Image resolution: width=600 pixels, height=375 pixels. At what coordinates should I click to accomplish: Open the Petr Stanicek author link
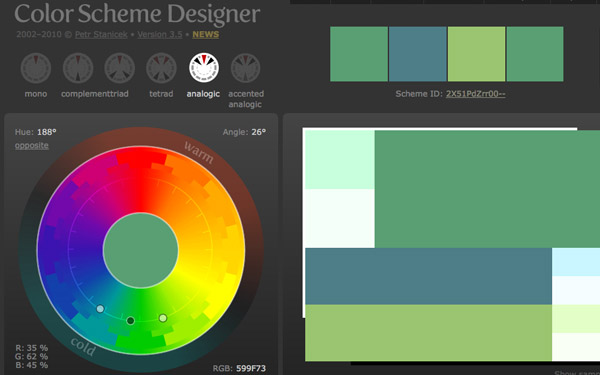[x=101, y=34]
